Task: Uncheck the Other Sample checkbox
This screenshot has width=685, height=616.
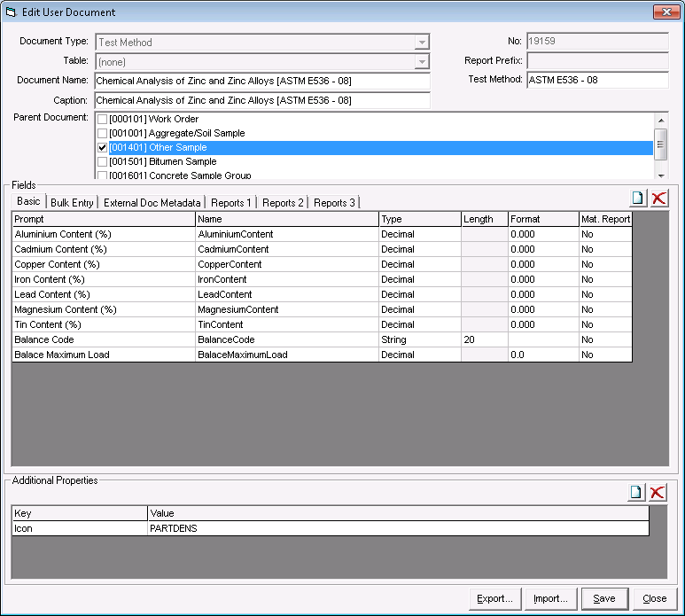Action: pyautogui.click(x=103, y=148)
